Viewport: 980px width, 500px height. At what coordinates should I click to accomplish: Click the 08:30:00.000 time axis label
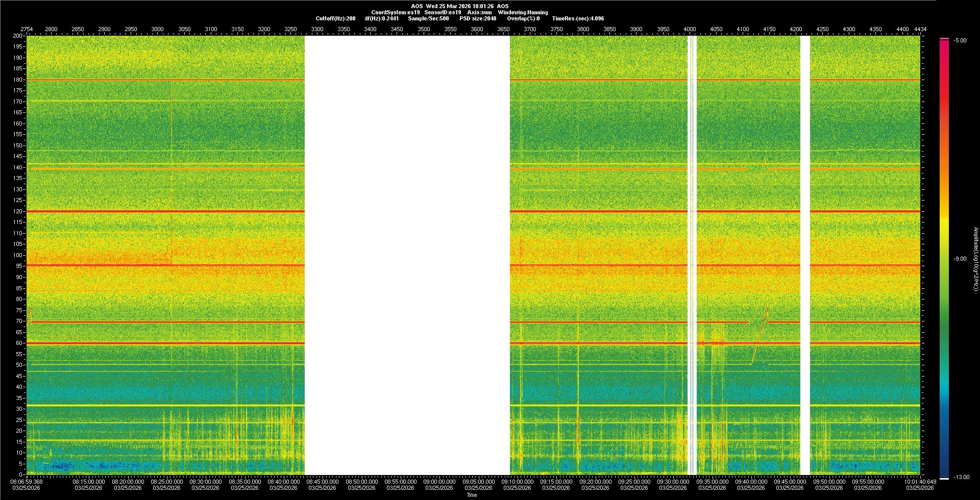coord(206,482)
